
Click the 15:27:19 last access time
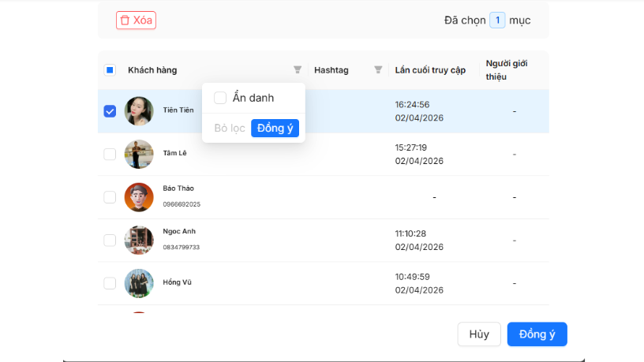coord(410,147)
